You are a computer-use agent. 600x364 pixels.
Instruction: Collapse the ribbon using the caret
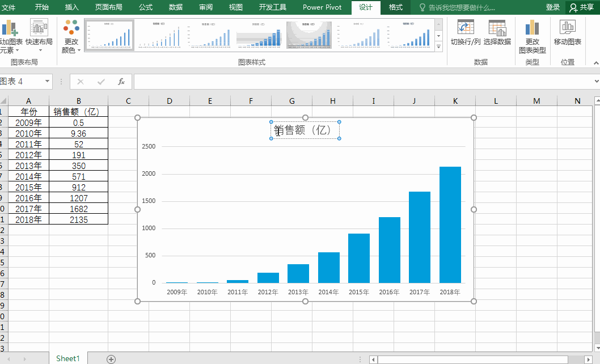click(x=596, y=63)
